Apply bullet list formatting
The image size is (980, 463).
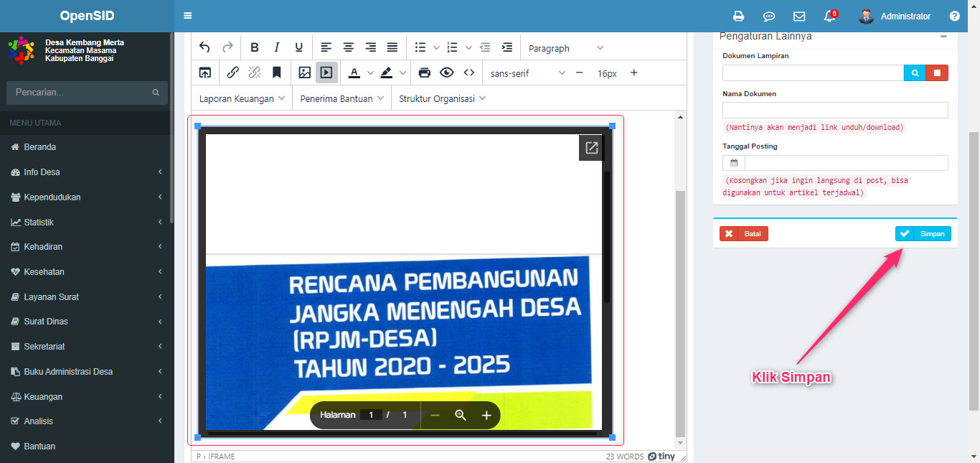click(421, 47)
